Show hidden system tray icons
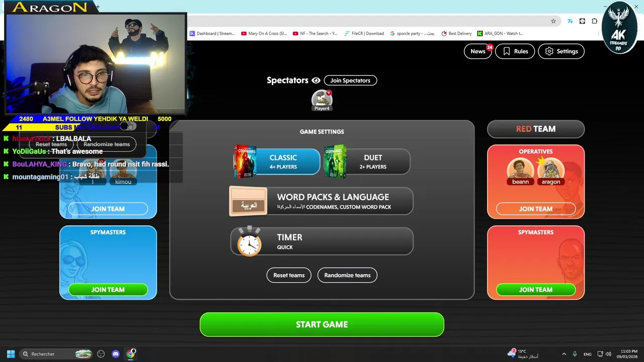 [564, 354]
